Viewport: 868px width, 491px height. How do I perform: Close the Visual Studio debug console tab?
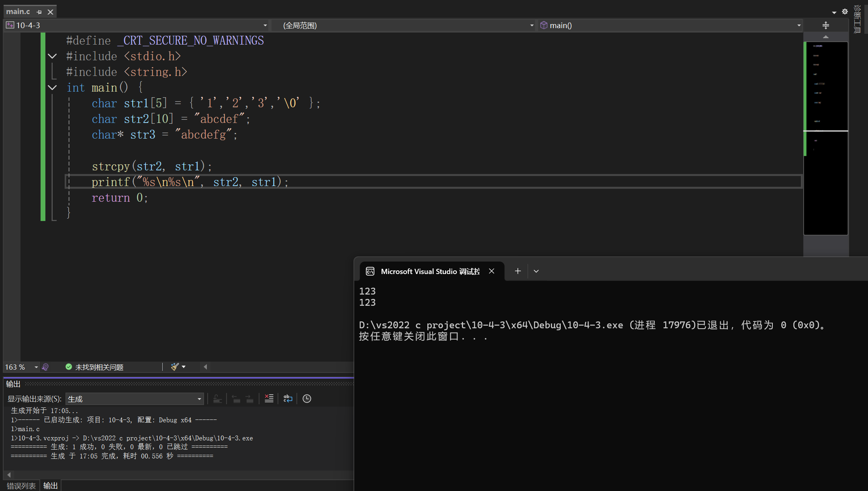[x=492, y=271]
